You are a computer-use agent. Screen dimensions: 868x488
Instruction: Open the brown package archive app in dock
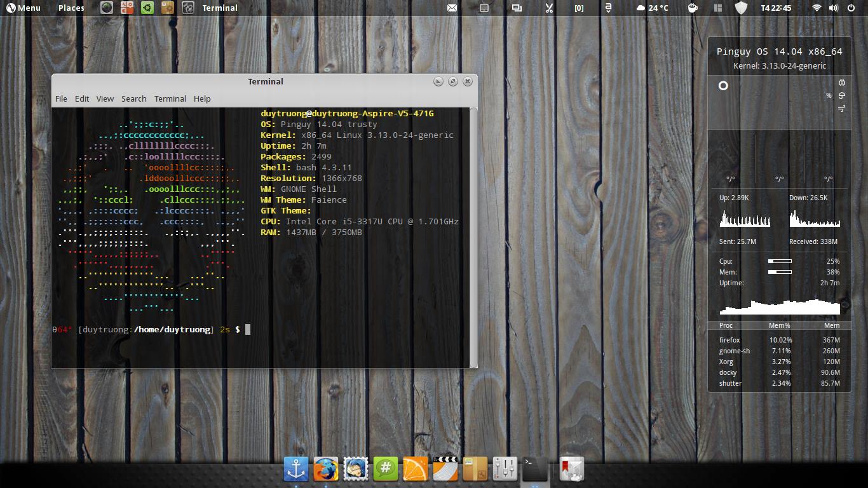(475, 469)
